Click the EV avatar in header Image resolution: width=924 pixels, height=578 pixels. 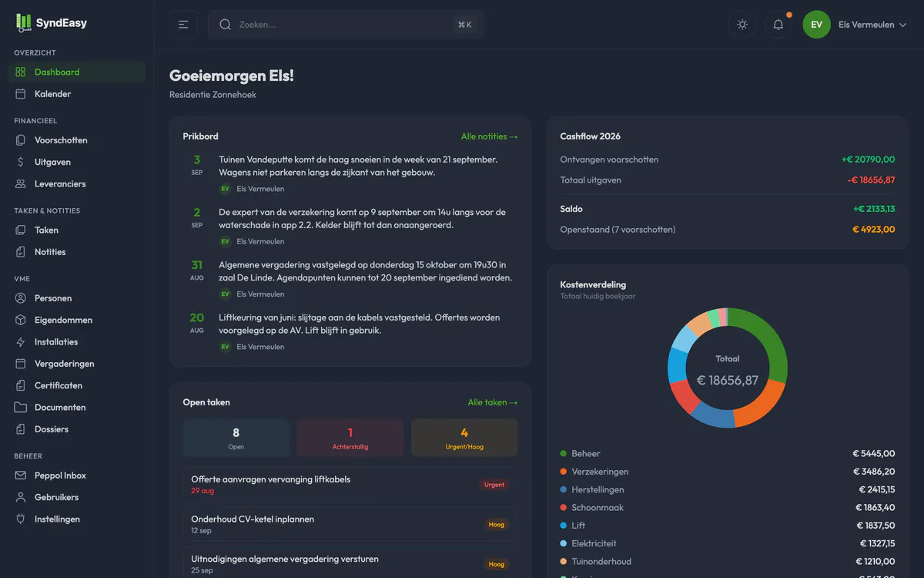[x=817, y=25]
